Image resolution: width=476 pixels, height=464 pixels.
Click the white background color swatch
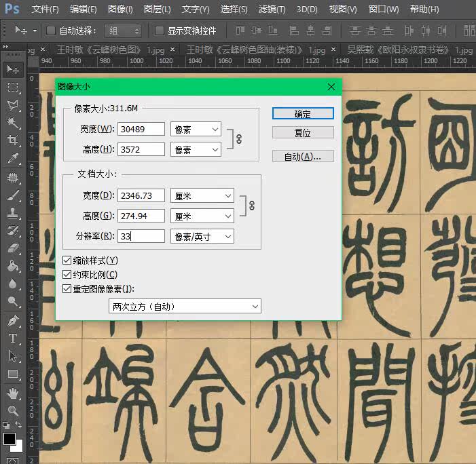tap(18, 447)
